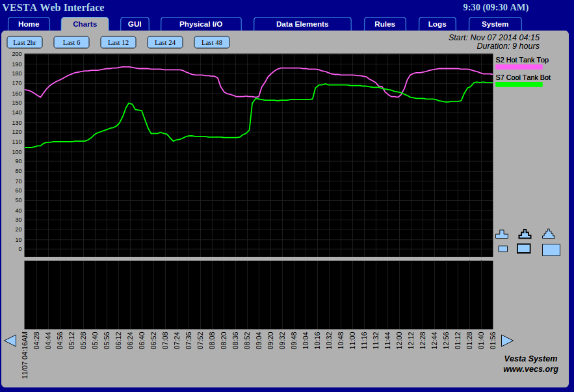This screenshot has height=392, width=574.
Task: Click the 09:04 time axis label
Action: pos(259,341)
